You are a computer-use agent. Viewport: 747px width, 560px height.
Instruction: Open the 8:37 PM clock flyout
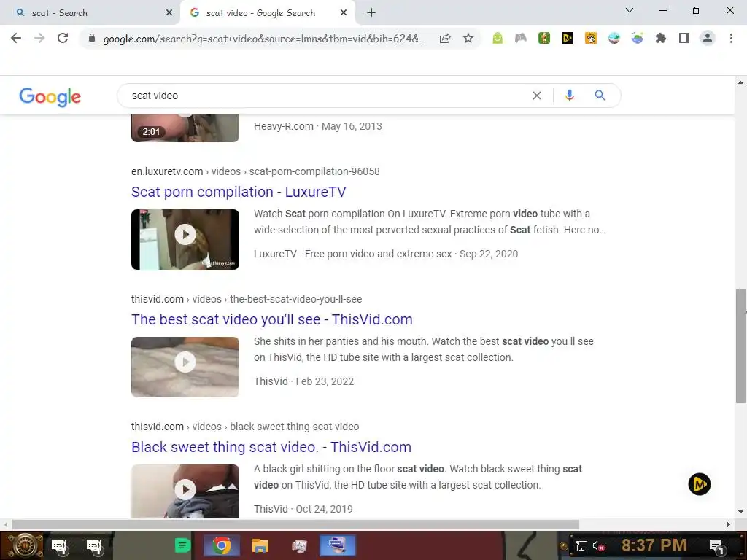click(x=654, y=545)
